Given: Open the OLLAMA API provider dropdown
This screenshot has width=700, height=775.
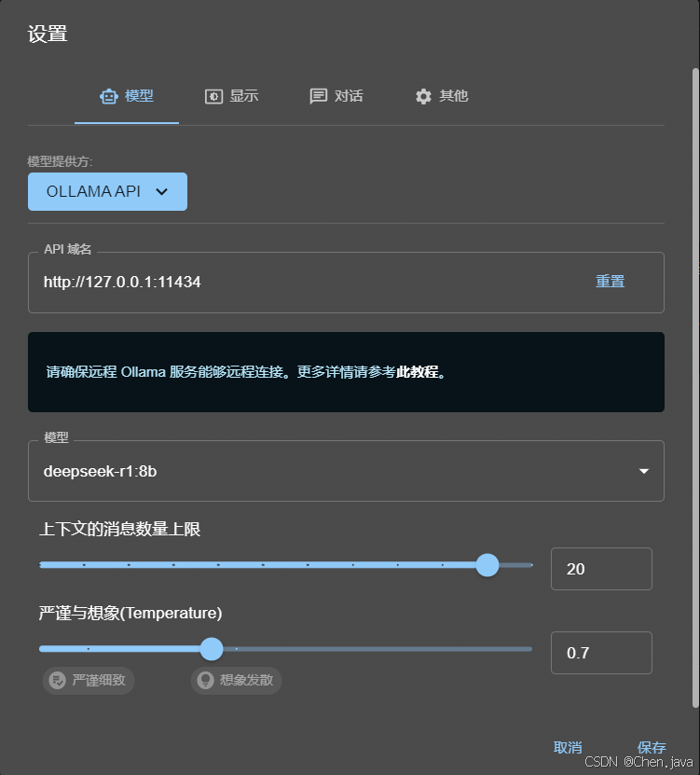Looking at the screenshot, I should point(107,191).
